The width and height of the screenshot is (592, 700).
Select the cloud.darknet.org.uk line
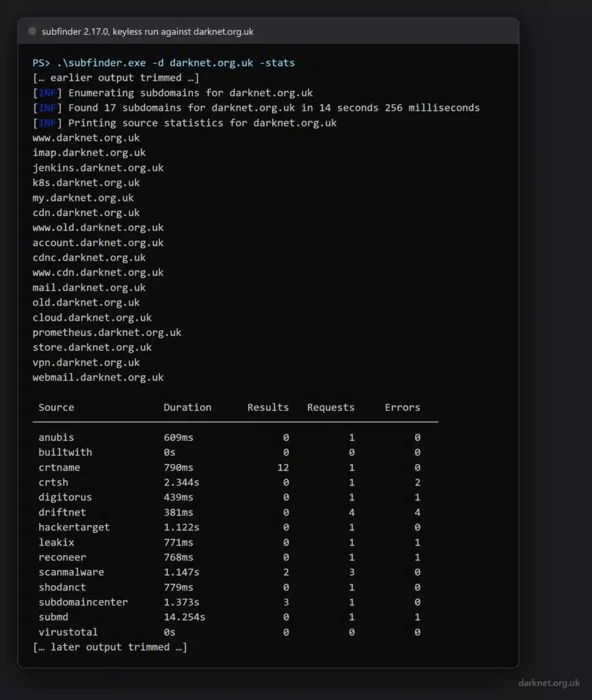[x=92, y=317]
